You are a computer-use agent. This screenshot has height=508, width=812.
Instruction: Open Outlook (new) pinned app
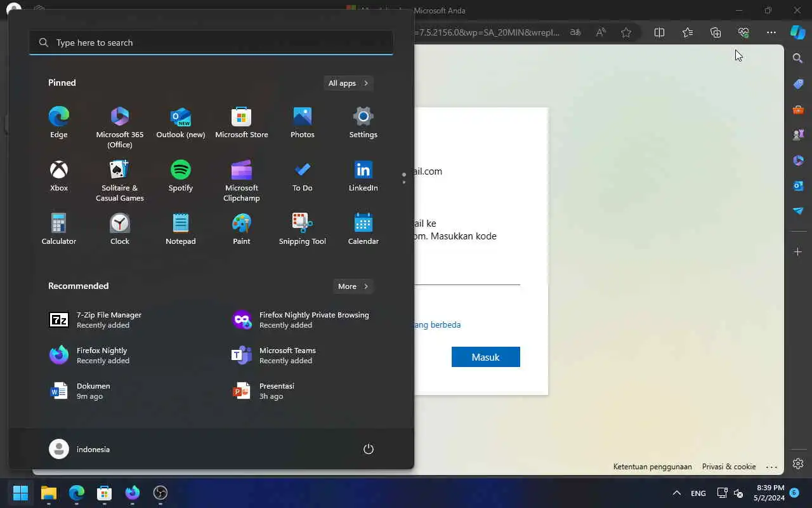[x=181, y=123]
